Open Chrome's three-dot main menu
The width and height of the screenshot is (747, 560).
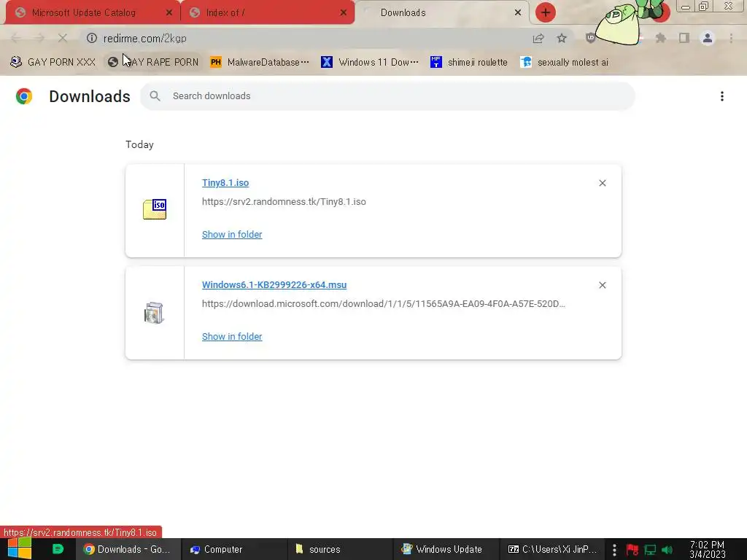731,38
